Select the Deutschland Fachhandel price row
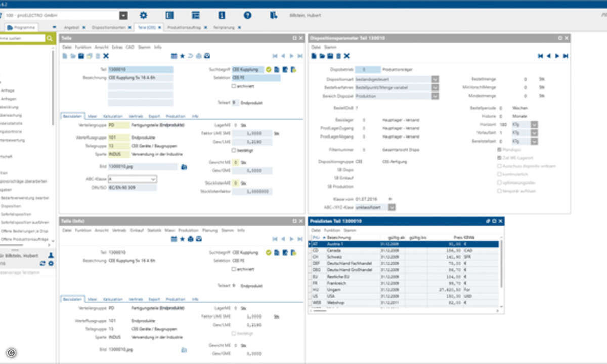The width and height of the screenshot is (607, 364). (404, 263)
